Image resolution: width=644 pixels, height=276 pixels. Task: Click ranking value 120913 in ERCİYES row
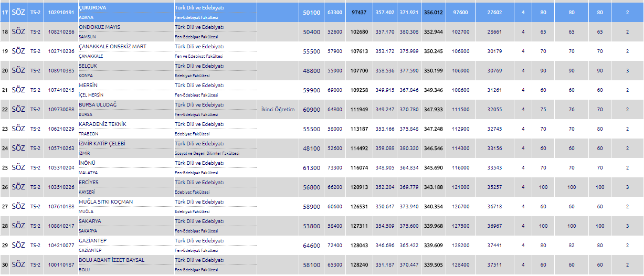359,187
